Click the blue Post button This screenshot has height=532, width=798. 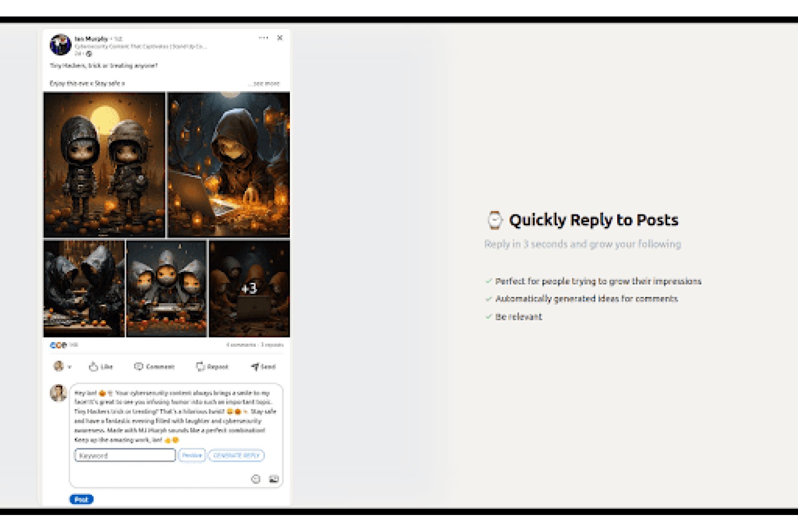pyautogui.click(x=81, y=499)
